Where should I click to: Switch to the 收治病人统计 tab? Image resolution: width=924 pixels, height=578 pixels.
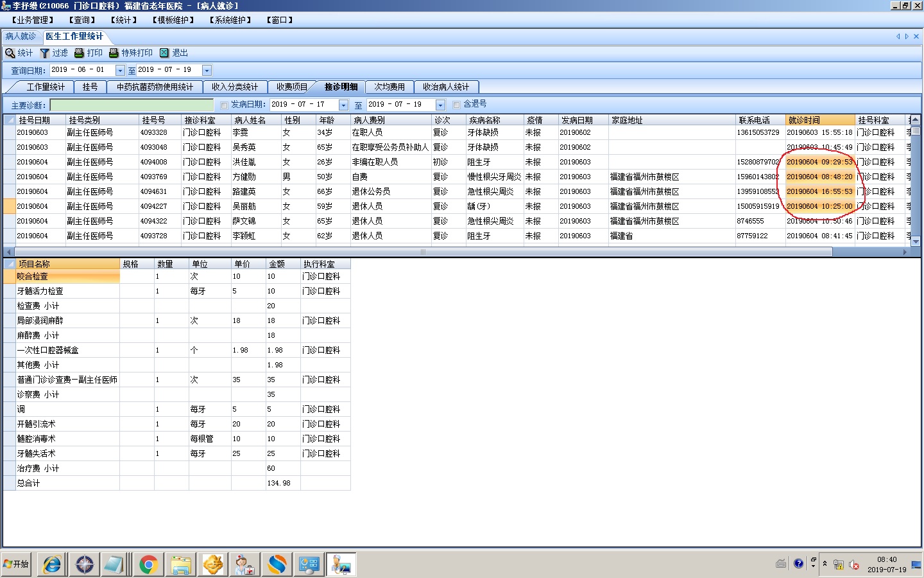pos(446,87)
